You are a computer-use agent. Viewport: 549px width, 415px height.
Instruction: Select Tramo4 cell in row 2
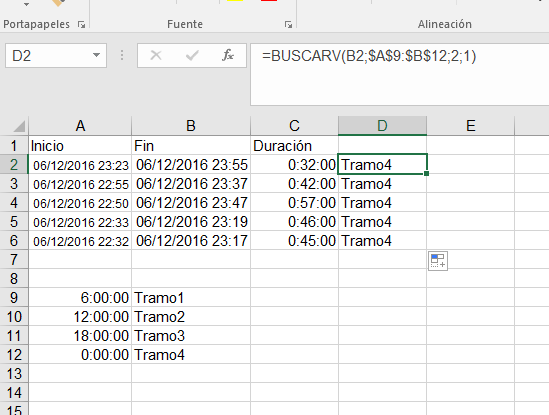[382, 164]
